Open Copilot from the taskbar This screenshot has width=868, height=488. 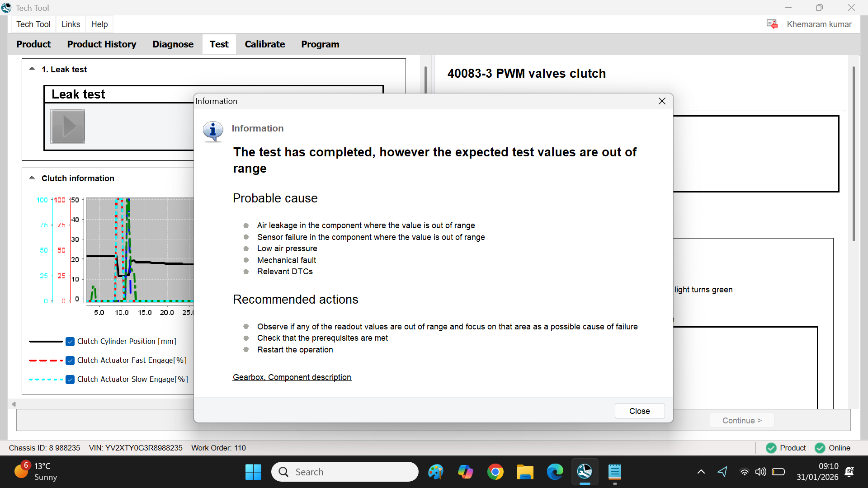pos(466,472)
